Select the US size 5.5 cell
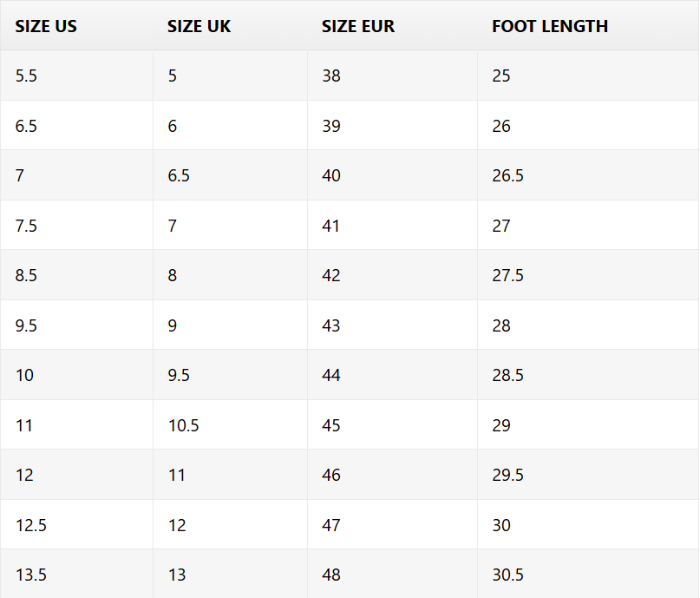This screenshot has height=598, width=700. tap(77, 76)
